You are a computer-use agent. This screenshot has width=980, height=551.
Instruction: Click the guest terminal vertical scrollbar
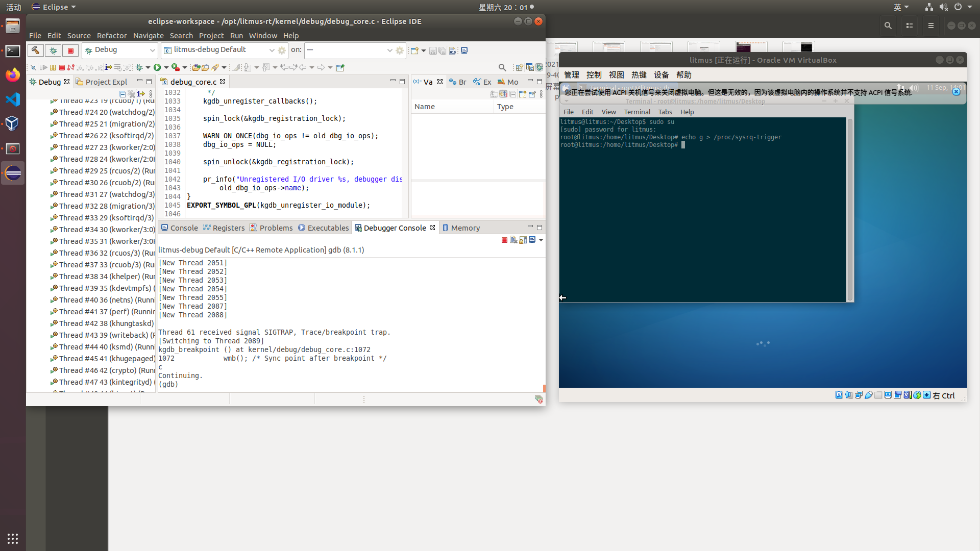tap(850, 209)
